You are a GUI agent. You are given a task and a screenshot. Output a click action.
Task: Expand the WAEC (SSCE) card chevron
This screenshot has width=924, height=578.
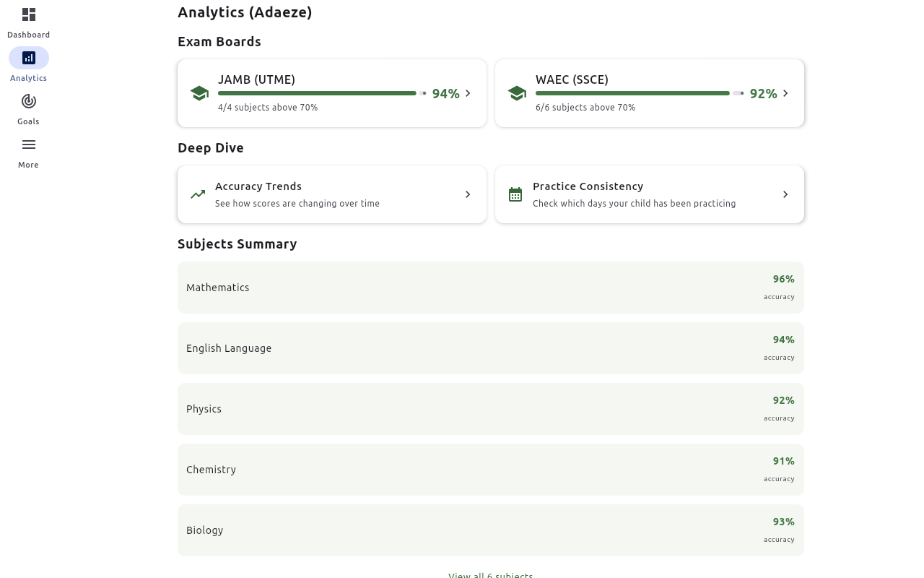pyautogui.click(x=785, y=93)
